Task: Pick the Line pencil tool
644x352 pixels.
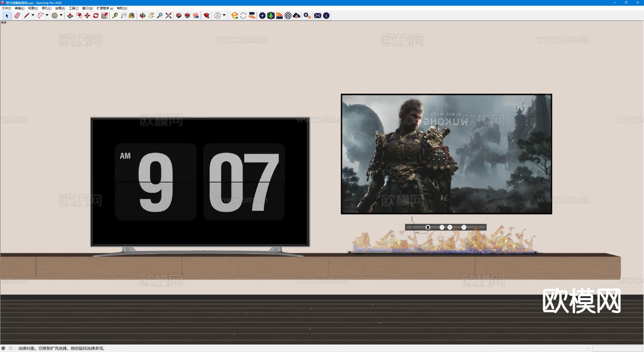Action: click(x=26, y=16)
